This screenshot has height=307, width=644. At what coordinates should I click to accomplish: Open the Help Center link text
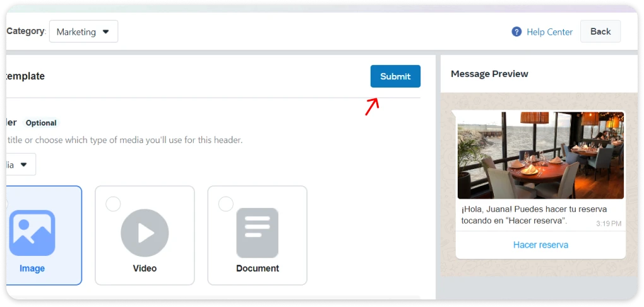[x=549, y=32]
